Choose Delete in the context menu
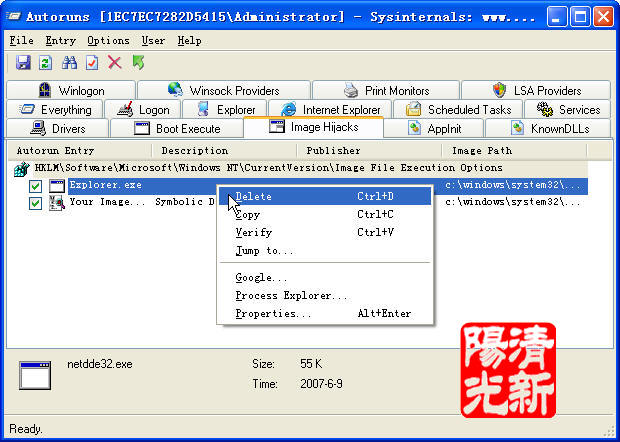Viewport: 620px width, 442px height. [x=325, y=196]
